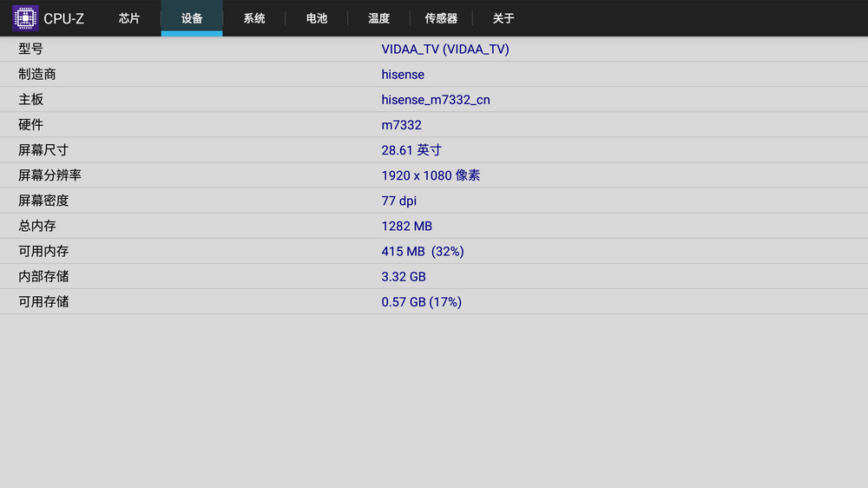The width and height of the screenshot is (868, 488).
Task: Select the 总内存 row label
Action: 37,226
